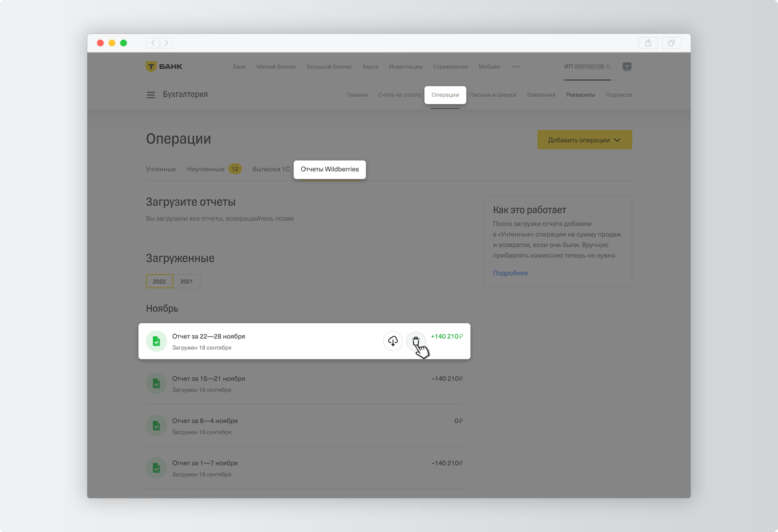Click file icon of 8—4 ноября report
The image size is (778, 532).
(x=156, y=425)
